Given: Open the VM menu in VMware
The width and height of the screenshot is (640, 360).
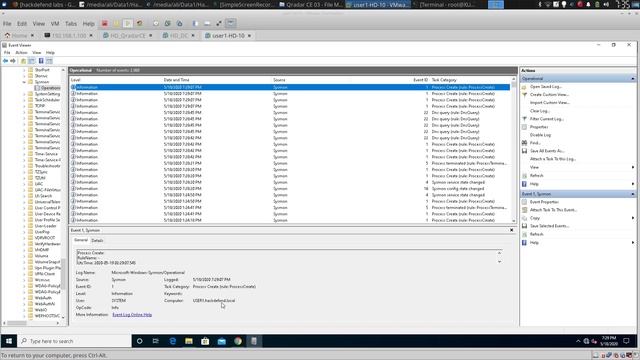Looking at the screenshot, I should click(55, 24).
